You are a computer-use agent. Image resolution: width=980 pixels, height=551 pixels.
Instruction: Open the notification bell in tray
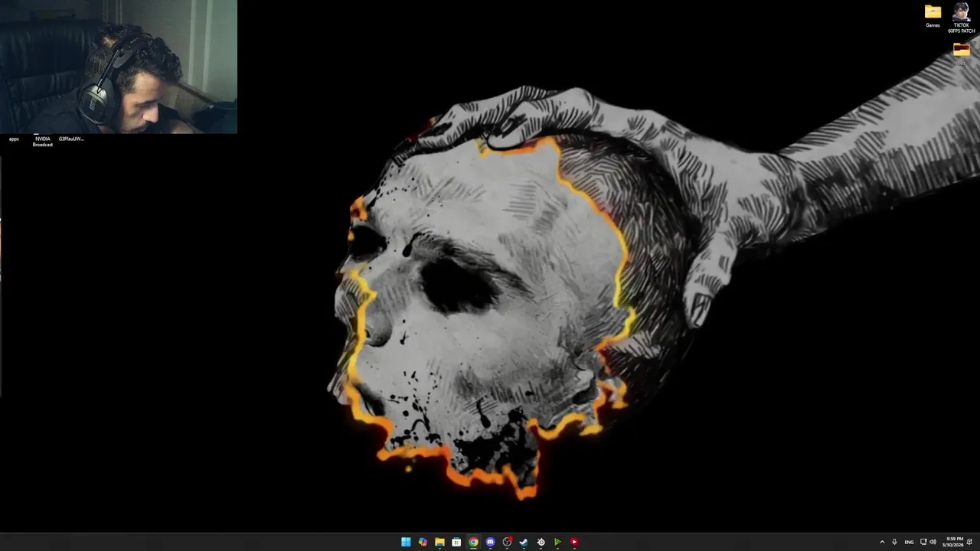tap(969, 542)
